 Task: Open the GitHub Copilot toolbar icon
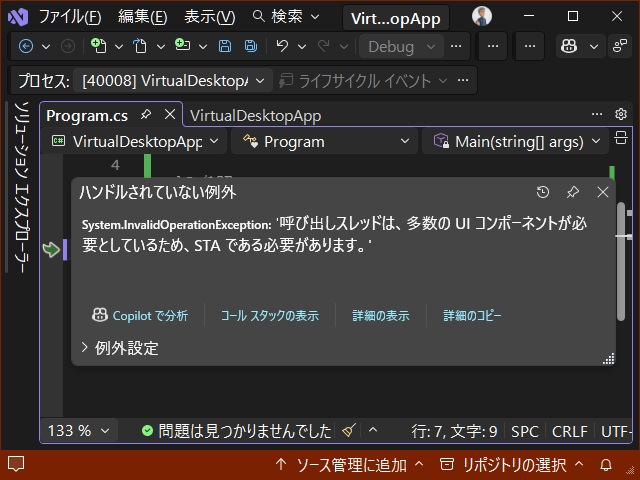pos(569,46)
